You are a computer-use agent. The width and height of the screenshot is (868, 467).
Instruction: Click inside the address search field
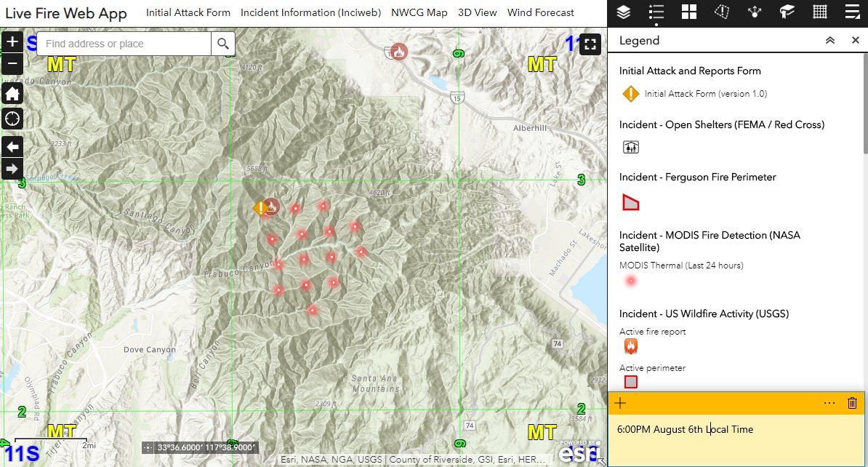pos(124,44)
